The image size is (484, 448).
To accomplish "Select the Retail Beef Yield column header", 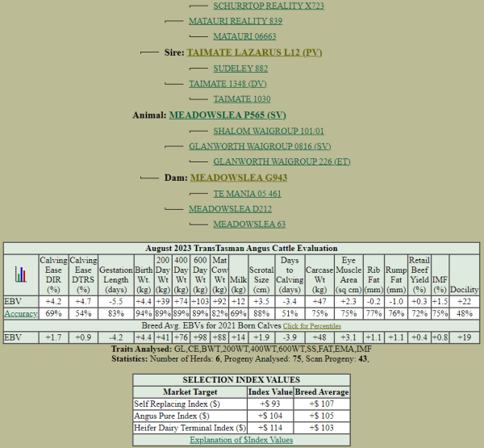I will (x=419, y=275).
